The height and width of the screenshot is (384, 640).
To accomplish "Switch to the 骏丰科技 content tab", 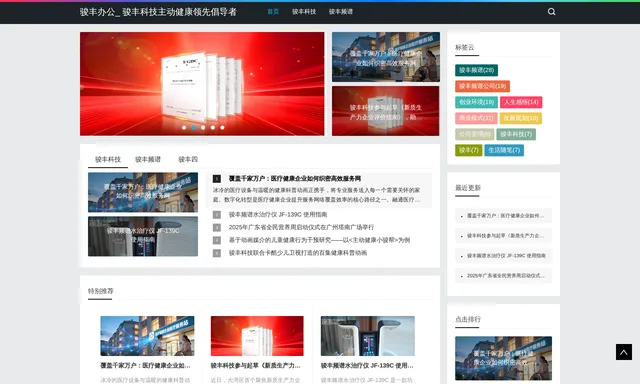I will tap(108, 160).
